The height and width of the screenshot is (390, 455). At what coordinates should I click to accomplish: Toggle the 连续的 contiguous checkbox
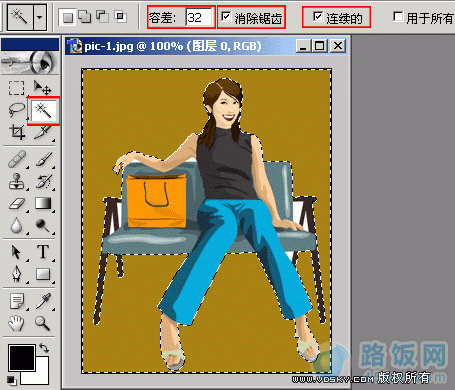click(318, 16)
